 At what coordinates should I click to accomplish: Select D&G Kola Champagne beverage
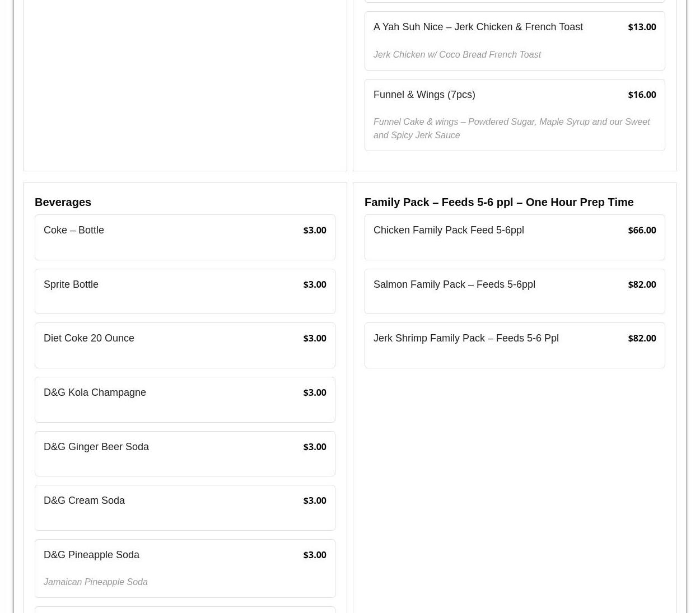[95, 392]
